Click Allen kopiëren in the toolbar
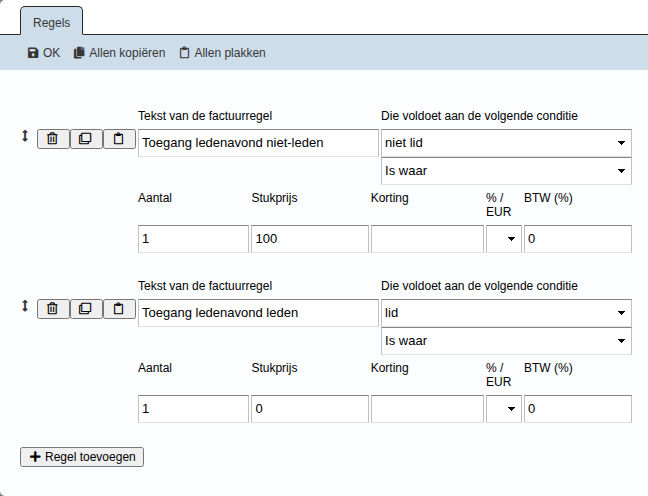The height and width of the screenshot is (496, 648). pyautogui.click(x=119, y=53)
